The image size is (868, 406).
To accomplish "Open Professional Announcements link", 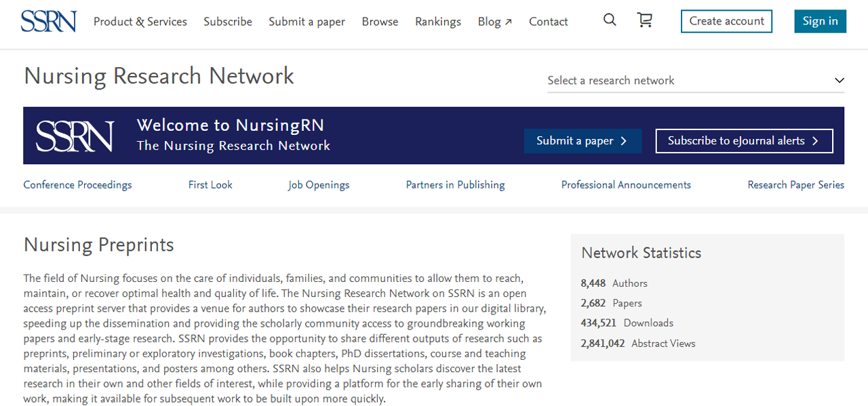I will click(x=626, y=184).
